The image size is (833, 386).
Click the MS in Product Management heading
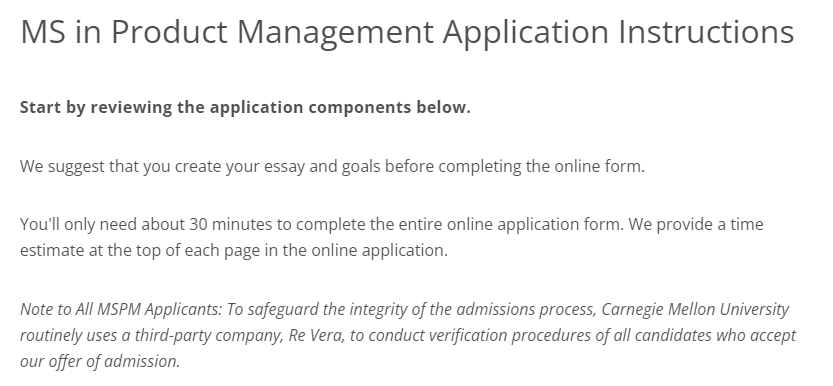point(407,32)
